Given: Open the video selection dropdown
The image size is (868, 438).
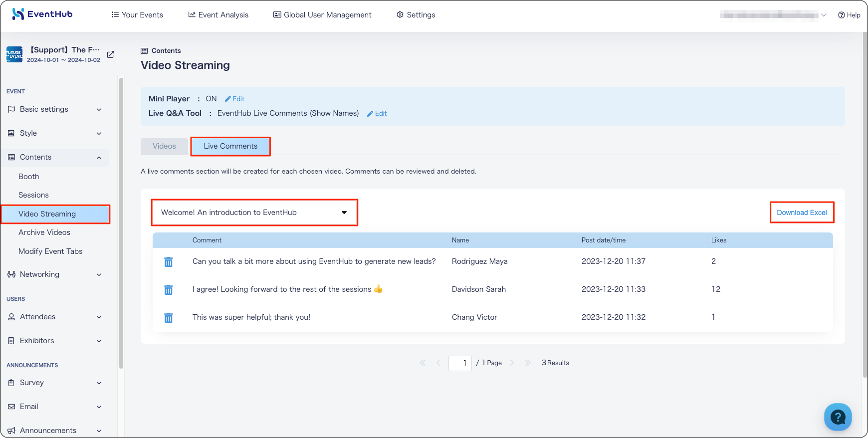Looking at the screenshot, I should (254, 213).
